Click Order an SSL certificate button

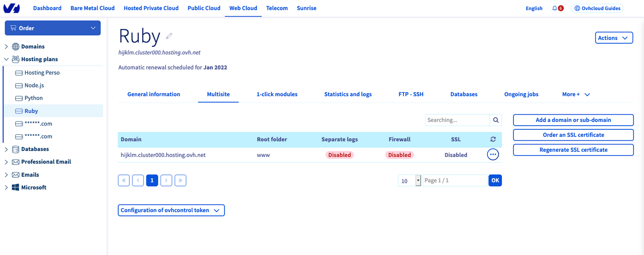point(573,135)
